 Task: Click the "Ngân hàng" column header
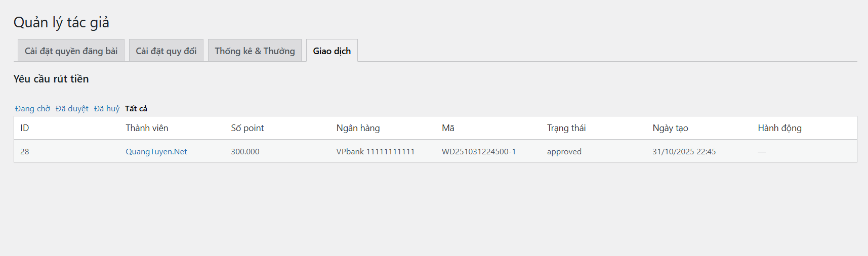[358, 128]
